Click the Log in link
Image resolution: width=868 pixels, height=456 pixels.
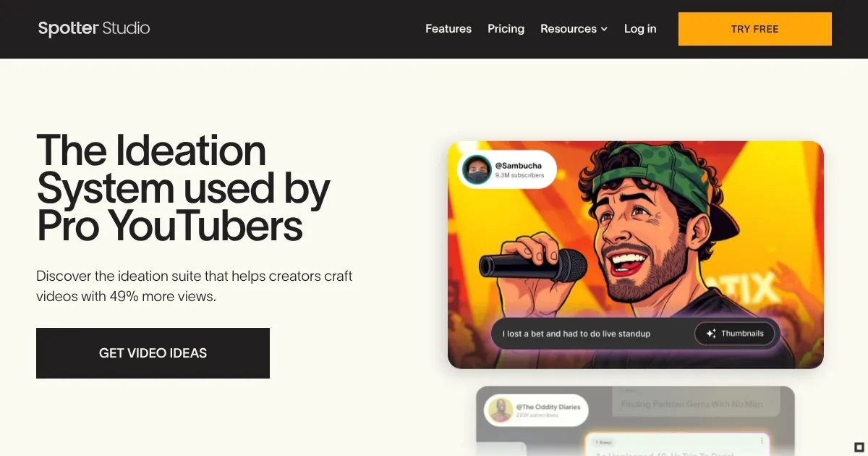(x=640, y=29)
